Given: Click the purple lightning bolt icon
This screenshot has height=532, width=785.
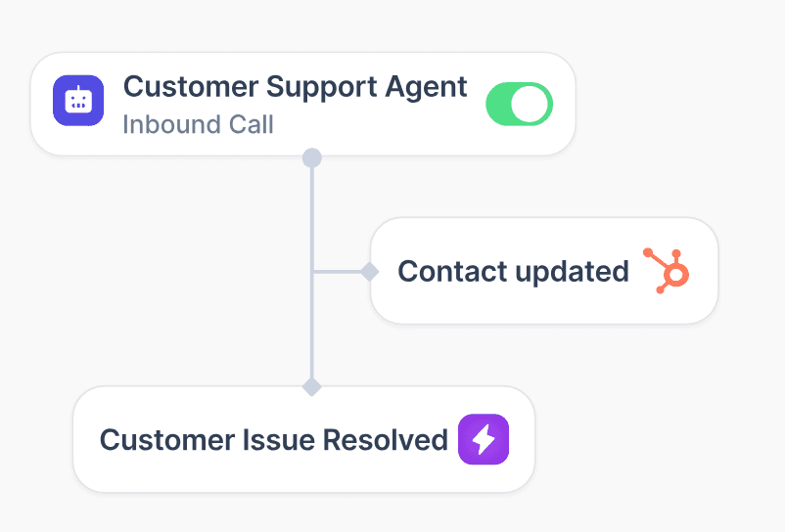Looking at the screenshot, I should 484,439.
